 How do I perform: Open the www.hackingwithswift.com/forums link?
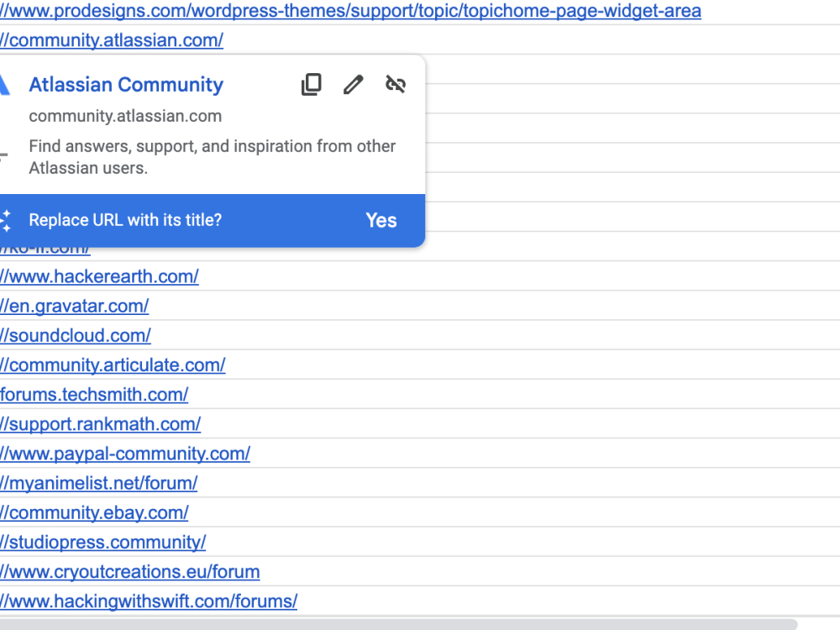(x=149, y=601)
